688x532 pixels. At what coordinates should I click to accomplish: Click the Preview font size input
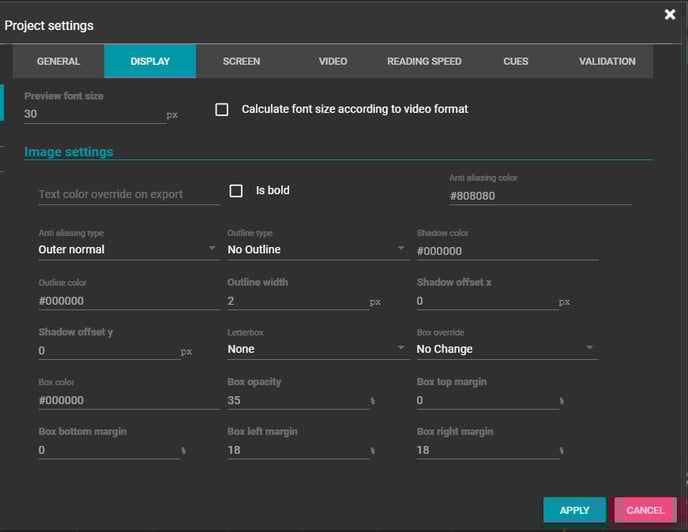(94, 114)
